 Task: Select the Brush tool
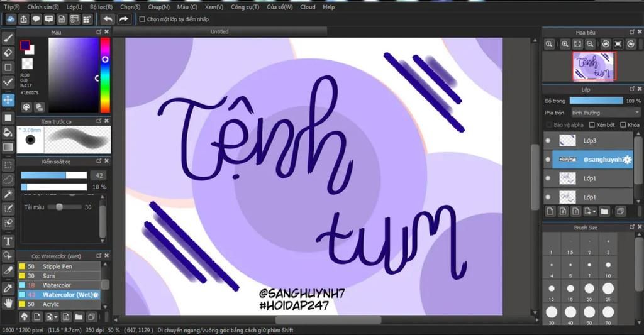pos(8,38)
